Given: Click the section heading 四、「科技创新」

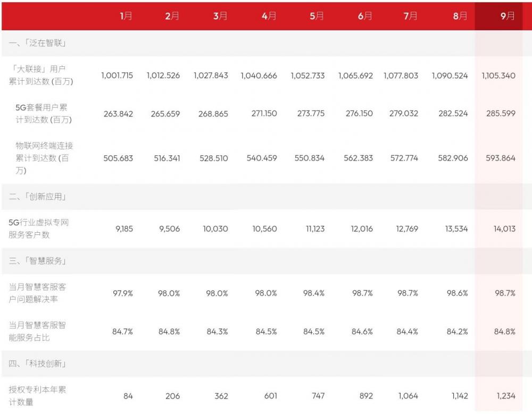Looking at the screenshot, I should 37,364.
